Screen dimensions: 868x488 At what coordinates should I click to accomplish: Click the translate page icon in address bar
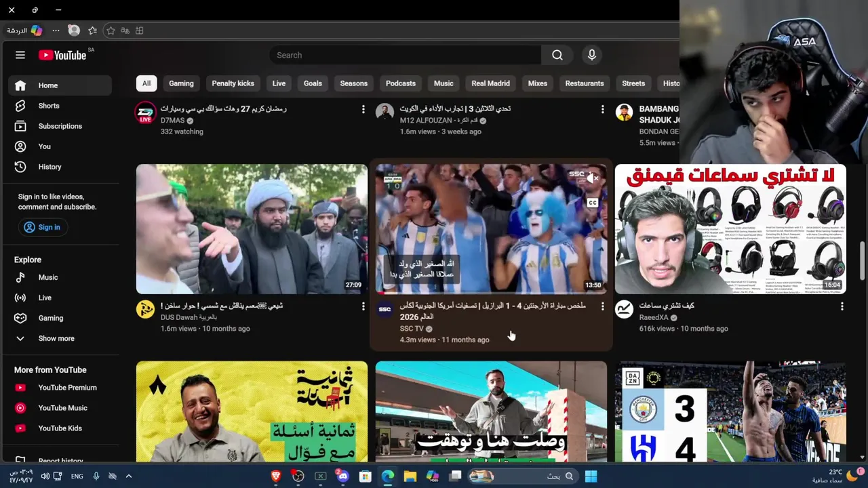(x=125, y=30)
